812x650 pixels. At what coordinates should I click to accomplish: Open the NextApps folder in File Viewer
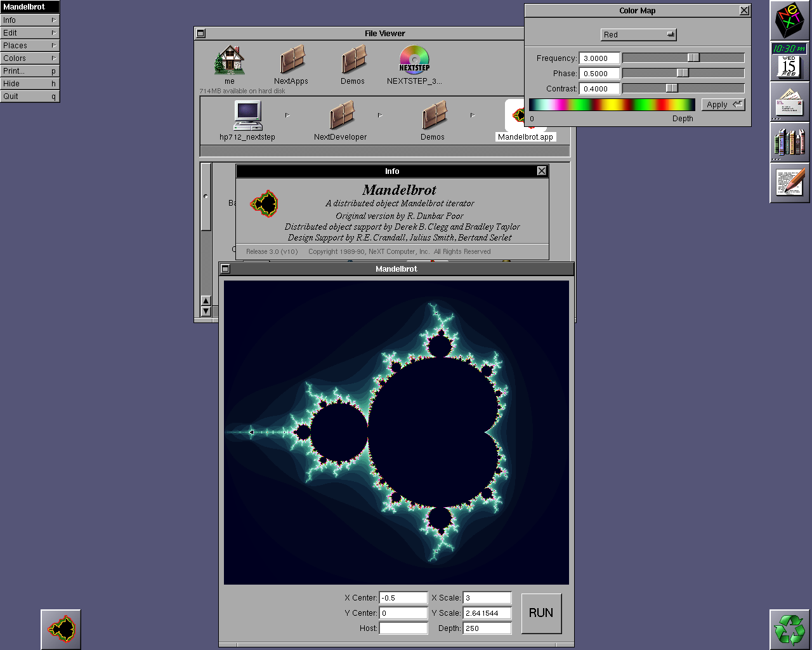tap(291, 61)
